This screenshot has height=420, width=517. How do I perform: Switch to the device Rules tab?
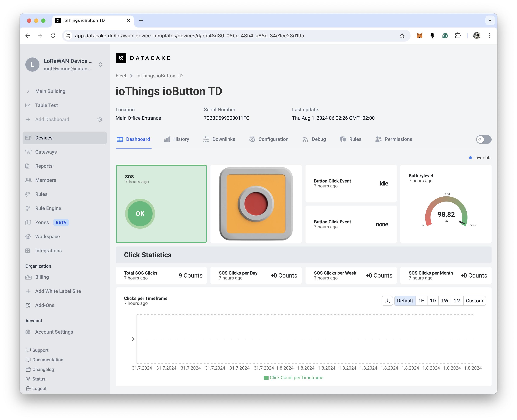(350, 139)
